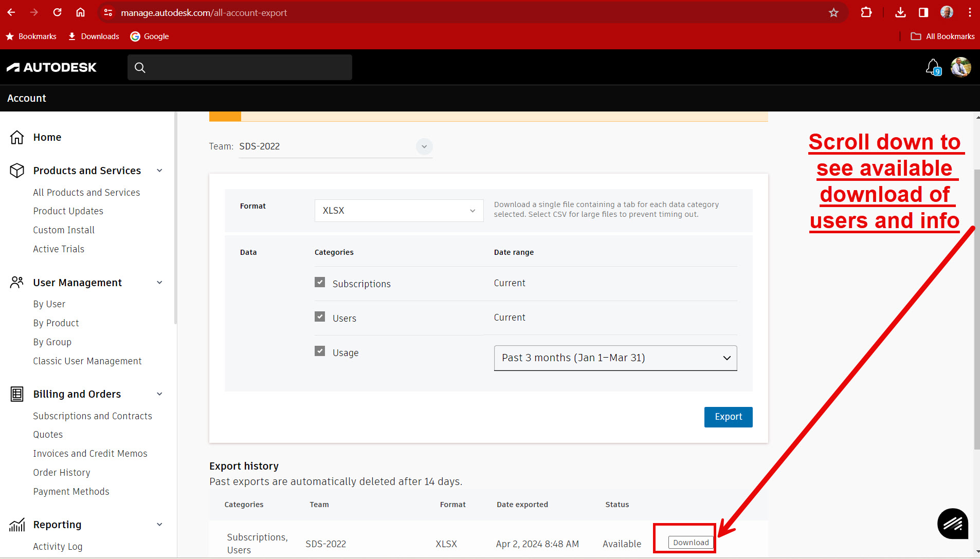Open Downloads shortcut in bookmarks bar

(94, 36)
